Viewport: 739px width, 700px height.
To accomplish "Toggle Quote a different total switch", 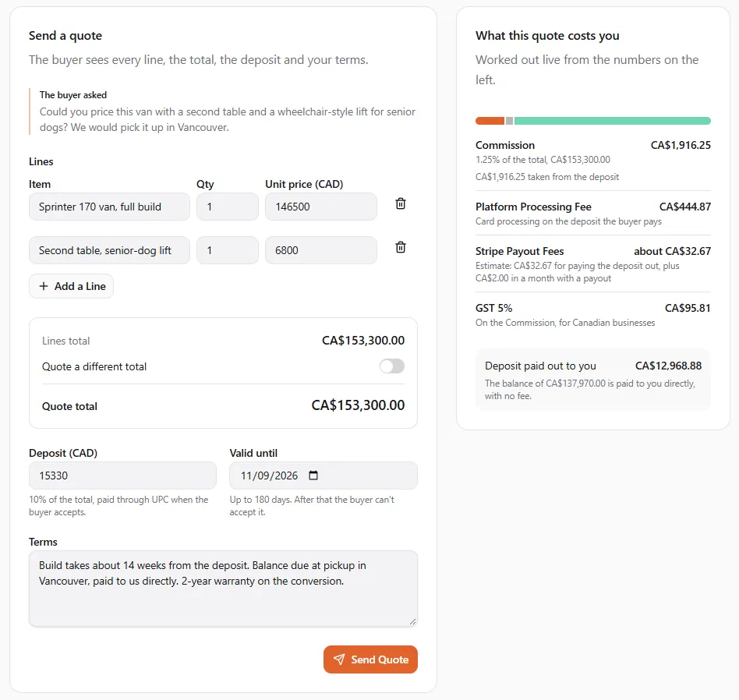I will [391, 366].
